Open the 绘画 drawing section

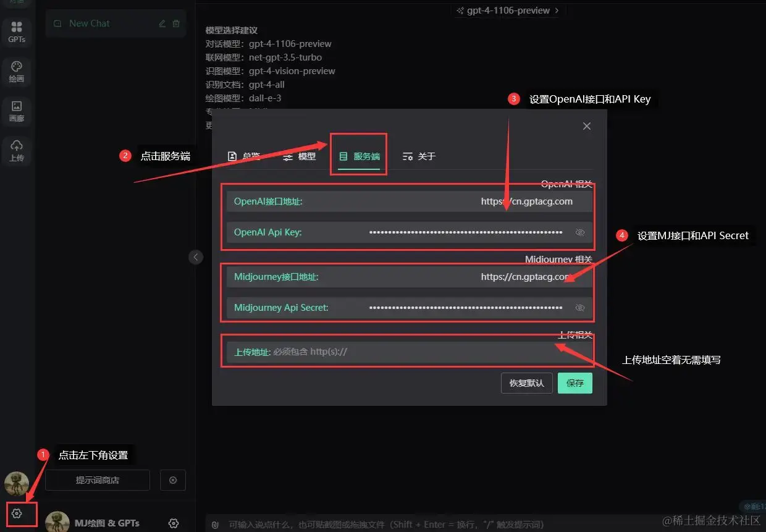click(x=17, y=72)
